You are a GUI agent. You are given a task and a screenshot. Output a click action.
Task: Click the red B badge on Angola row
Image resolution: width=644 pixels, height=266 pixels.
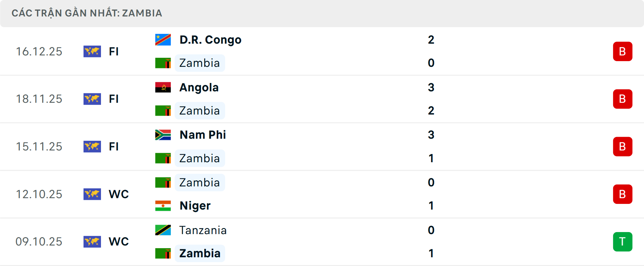[623, 99]
